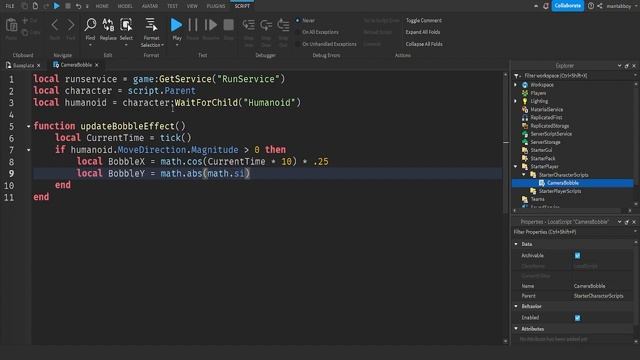
Task: Click the Resume test button
Action: (x=211, y=25)
